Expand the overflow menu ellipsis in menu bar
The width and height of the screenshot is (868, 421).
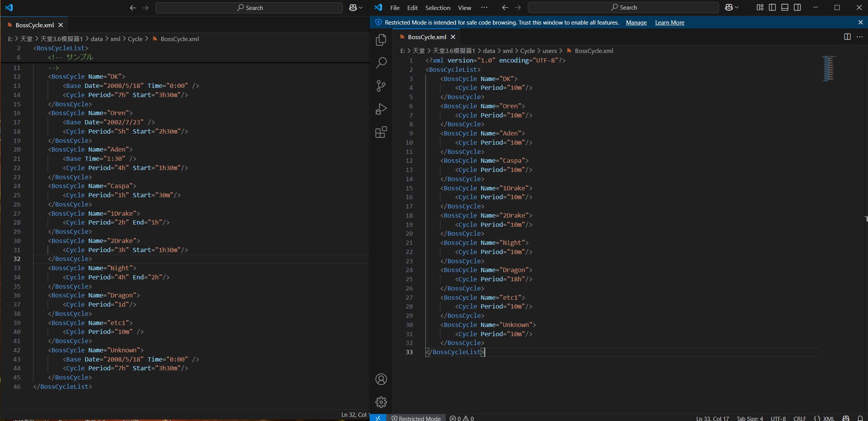[x=484, y=7]
